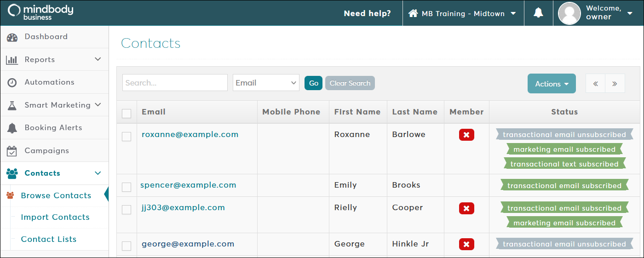Click the Member column header
The image size is (644, 258).
pyautogui.click(x=466, y=112)
